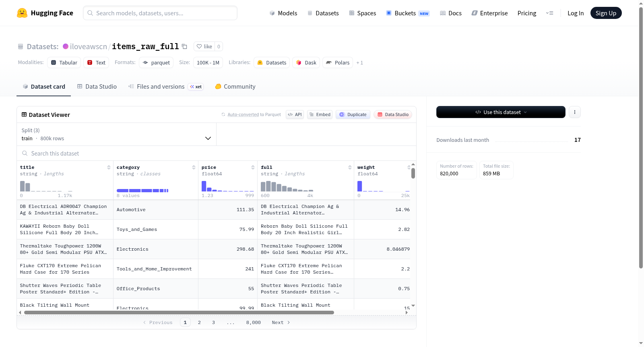
Task: Open the three-dot more options menu
Action: (575, 112)
